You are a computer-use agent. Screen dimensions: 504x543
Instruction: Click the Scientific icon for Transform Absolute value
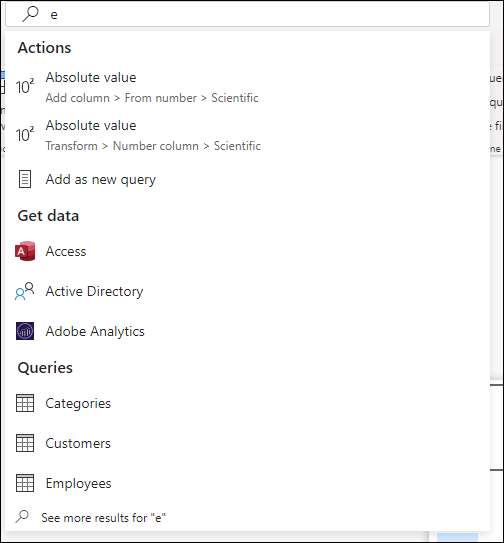(25, 135)
